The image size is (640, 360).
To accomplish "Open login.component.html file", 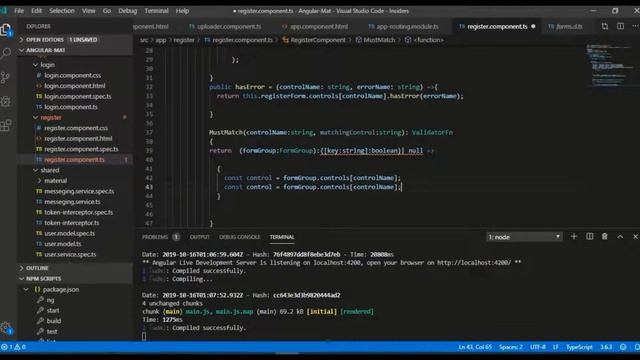I will pyautogui.click(x=75, y=86).
